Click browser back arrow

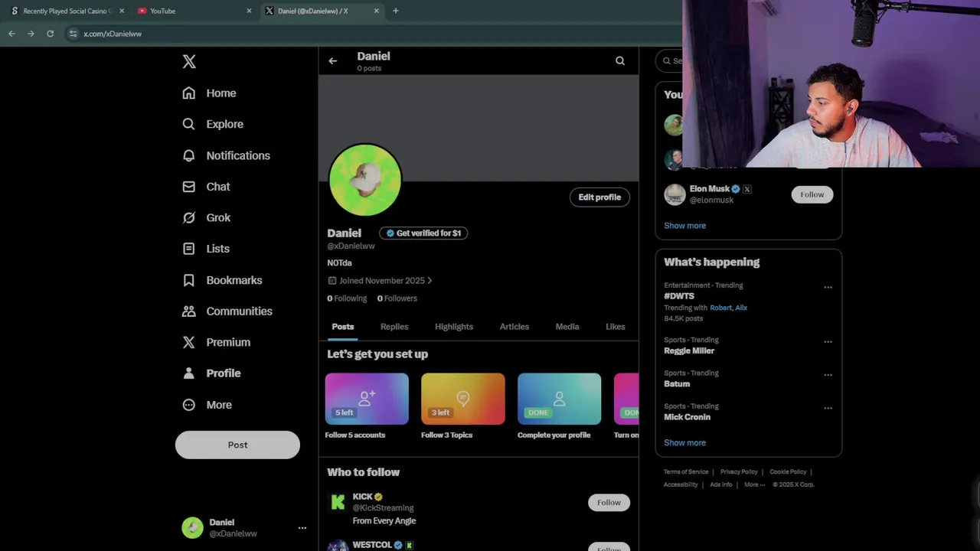11,34
